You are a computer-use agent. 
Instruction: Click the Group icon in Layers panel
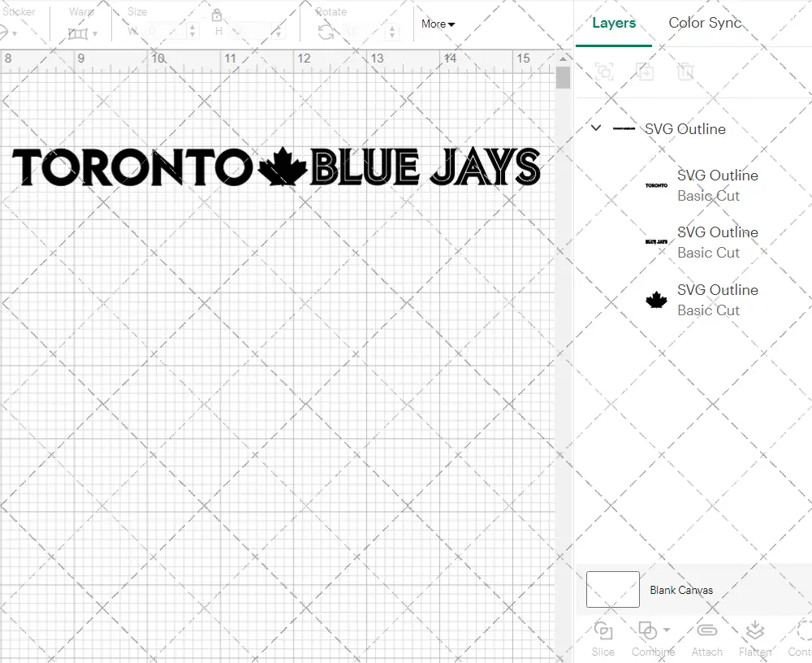click(604, 71)
